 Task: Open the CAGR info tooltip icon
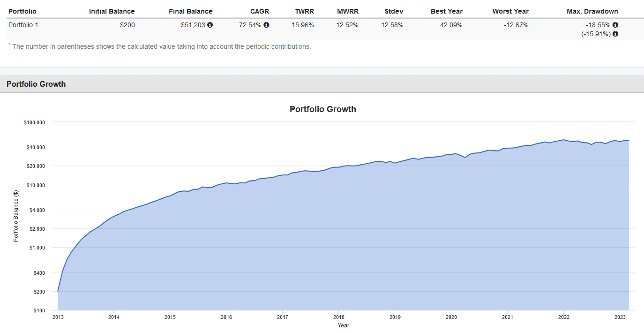tap(267, 24)
